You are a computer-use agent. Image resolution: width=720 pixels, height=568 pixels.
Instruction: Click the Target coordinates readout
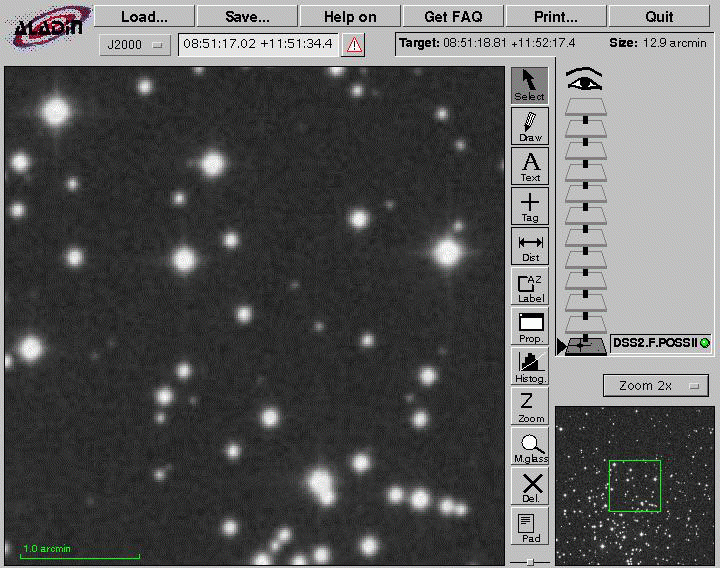coord(487,43)
